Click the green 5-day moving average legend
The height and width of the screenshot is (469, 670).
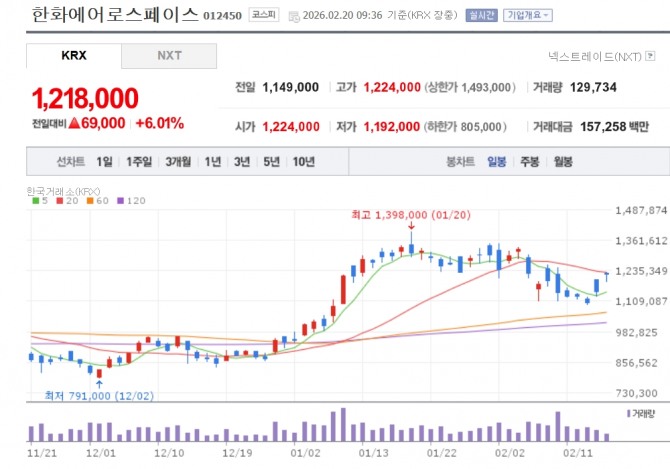tap(40, 200)
